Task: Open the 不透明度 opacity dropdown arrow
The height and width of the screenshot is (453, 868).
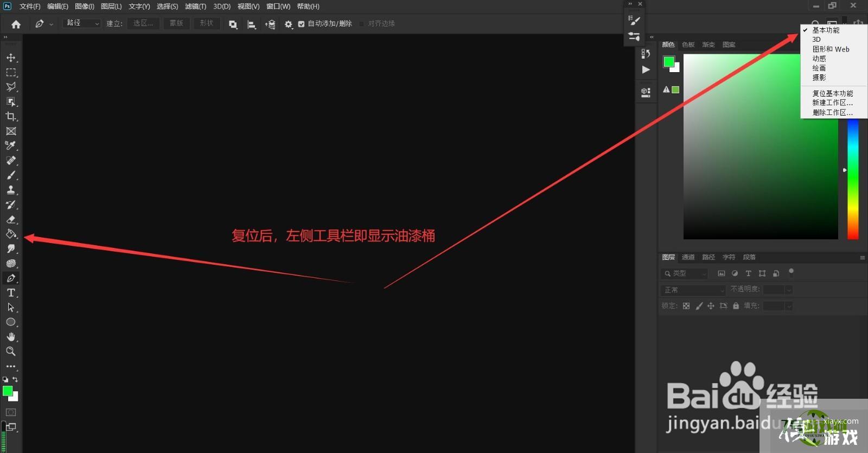Action: tap(789, 290)
